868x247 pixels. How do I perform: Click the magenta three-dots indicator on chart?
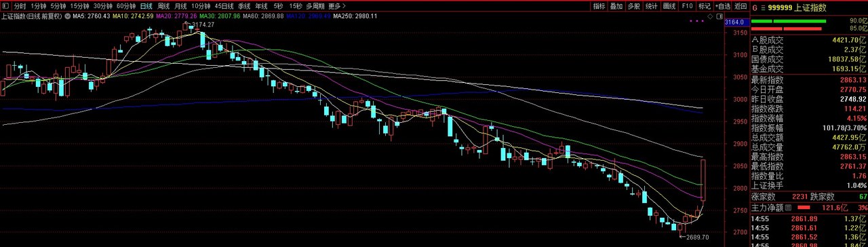(696, 22)
